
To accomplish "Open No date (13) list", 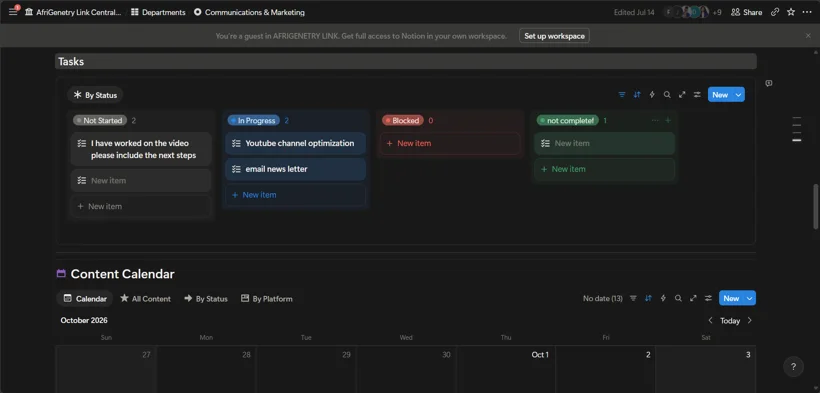I will click(602, 298).
